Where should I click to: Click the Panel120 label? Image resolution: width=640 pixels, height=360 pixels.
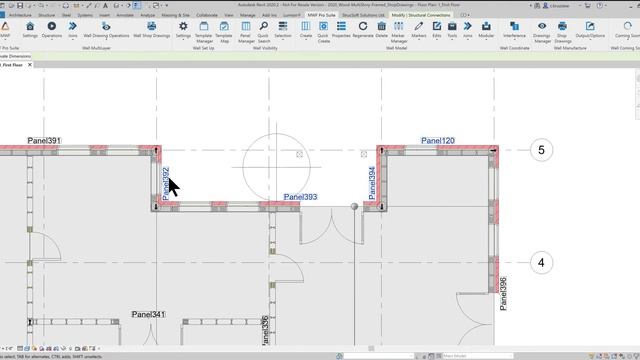[438, 140]
